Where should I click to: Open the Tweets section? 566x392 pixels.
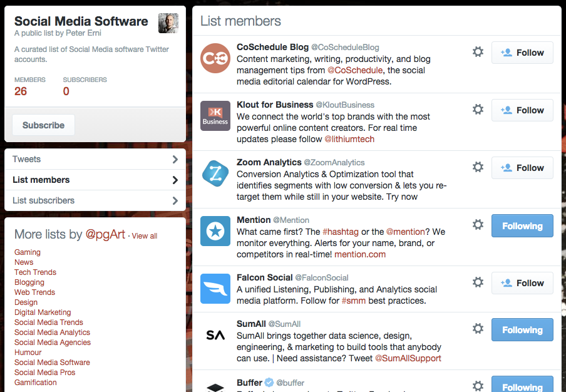pyautogui.click(x=95, y=159)
